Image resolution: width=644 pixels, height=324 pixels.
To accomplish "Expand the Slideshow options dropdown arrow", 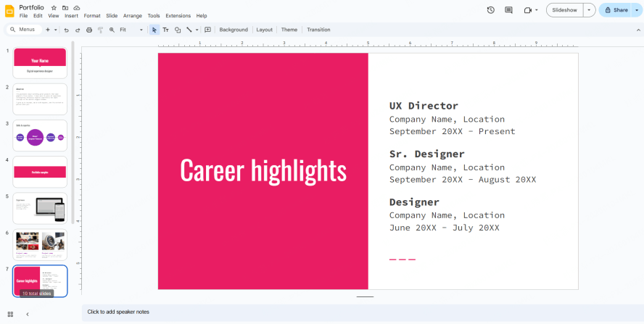I will click(x=590, y=10).
